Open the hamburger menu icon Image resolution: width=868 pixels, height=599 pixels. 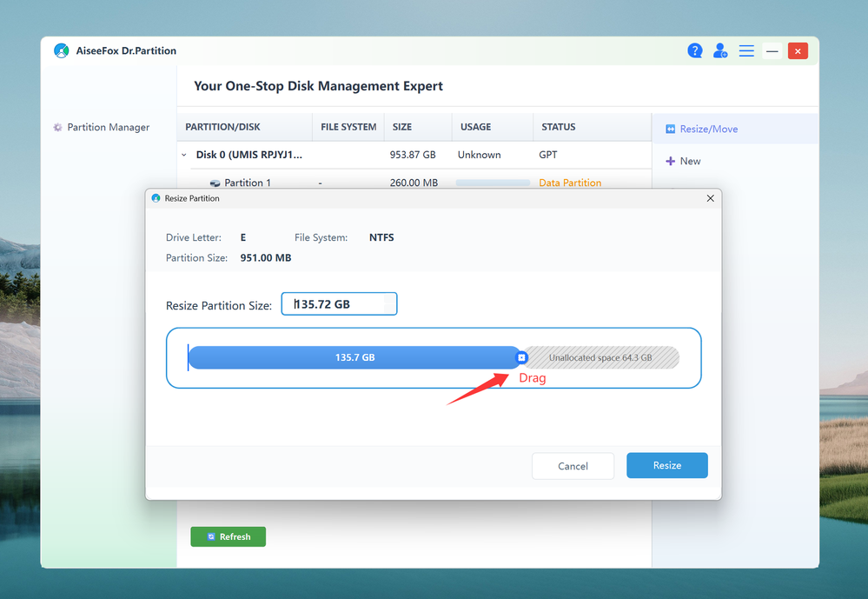click(746, 51)
